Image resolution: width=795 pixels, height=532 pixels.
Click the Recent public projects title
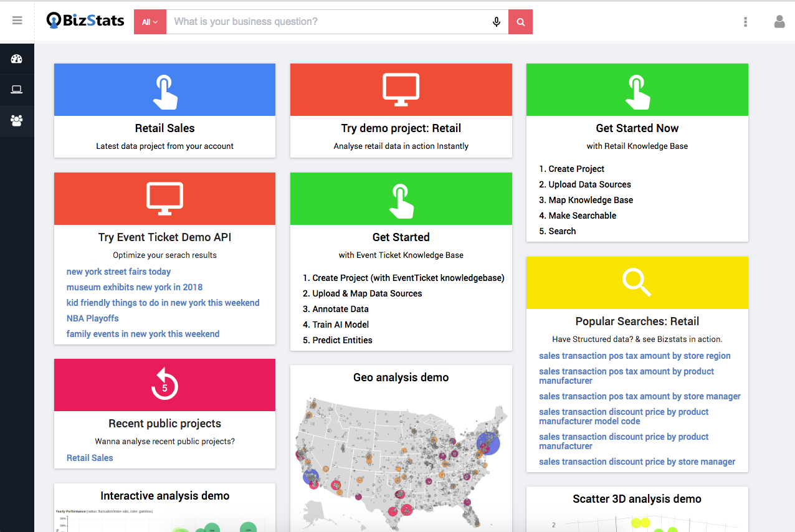click(164, 424)
